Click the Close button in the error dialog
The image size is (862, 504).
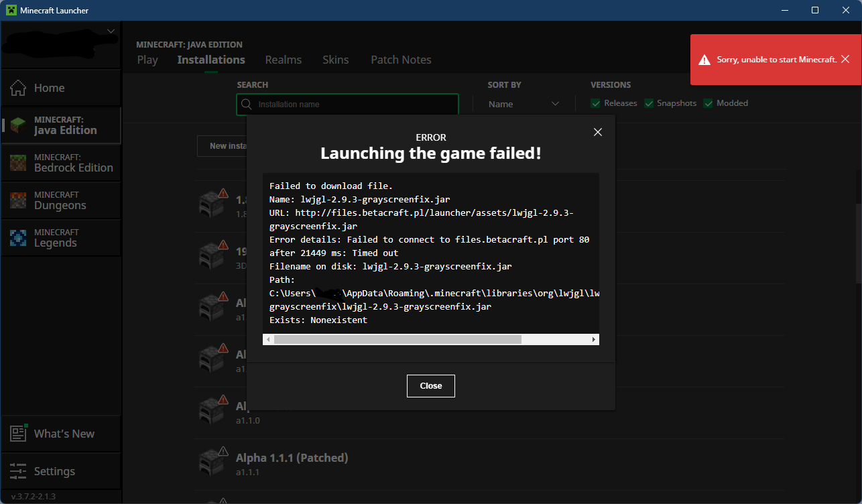point(431,386)
